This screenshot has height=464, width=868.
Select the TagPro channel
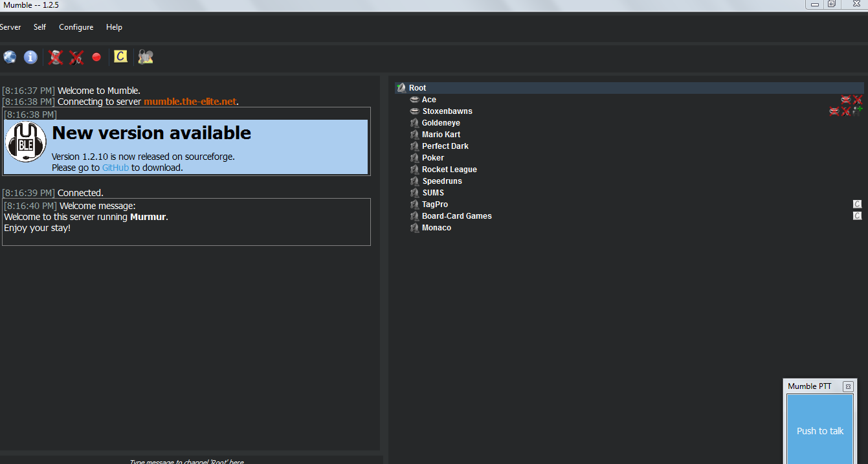[x=435, y=204]
